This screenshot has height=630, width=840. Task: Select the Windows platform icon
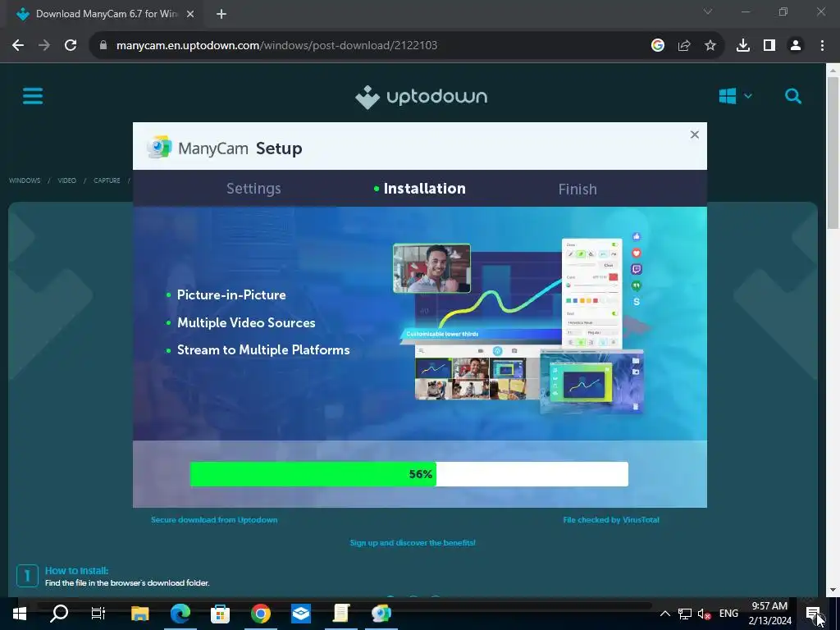[x=727, y=97]
